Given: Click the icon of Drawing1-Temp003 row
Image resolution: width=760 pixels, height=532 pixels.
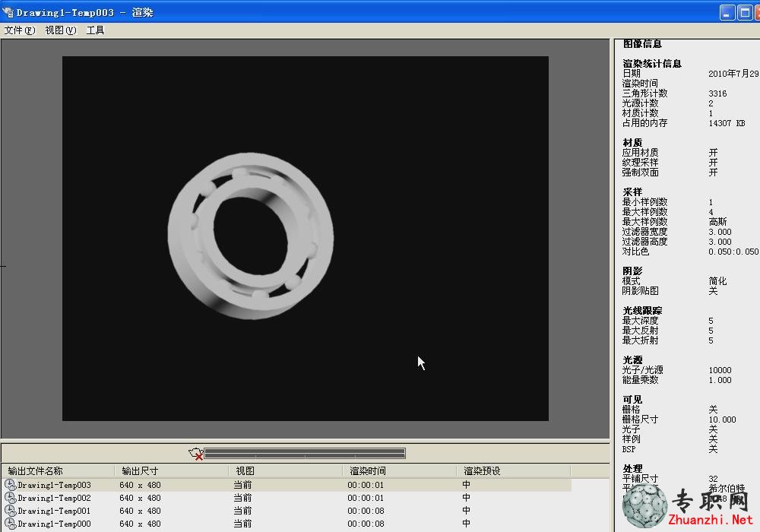Looking at the screenshot, I should (x=10, y=485).
